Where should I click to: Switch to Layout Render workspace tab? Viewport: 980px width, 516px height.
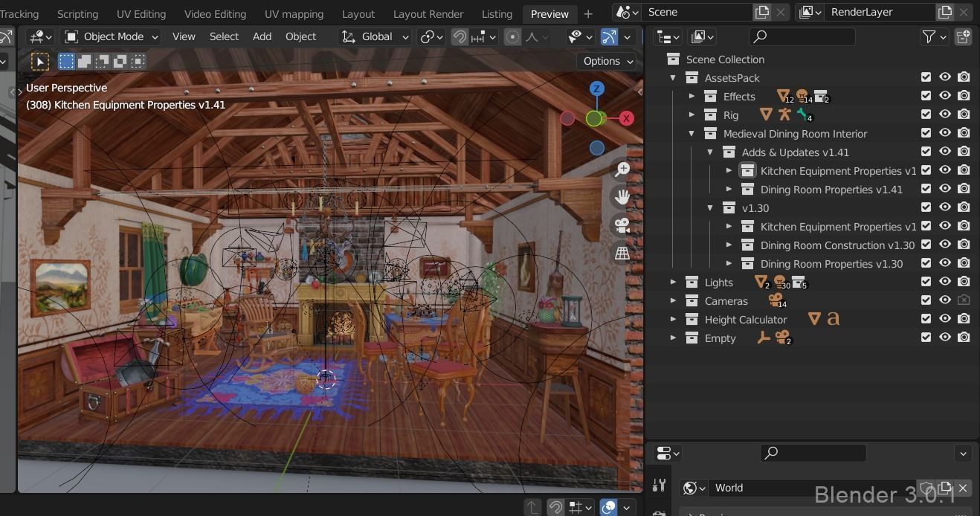pyautogui.click(x=428, y=13)
